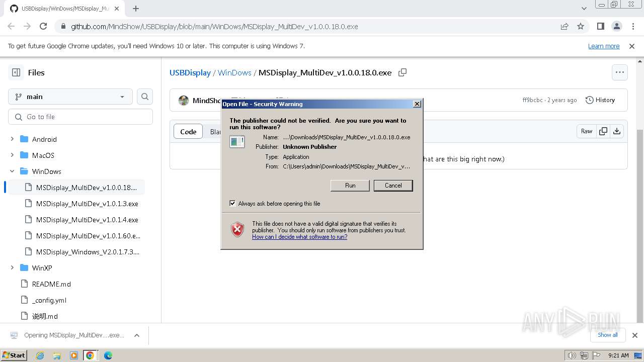
Task: Open Chrome three-dot menu
Action: tap(632, 26)
